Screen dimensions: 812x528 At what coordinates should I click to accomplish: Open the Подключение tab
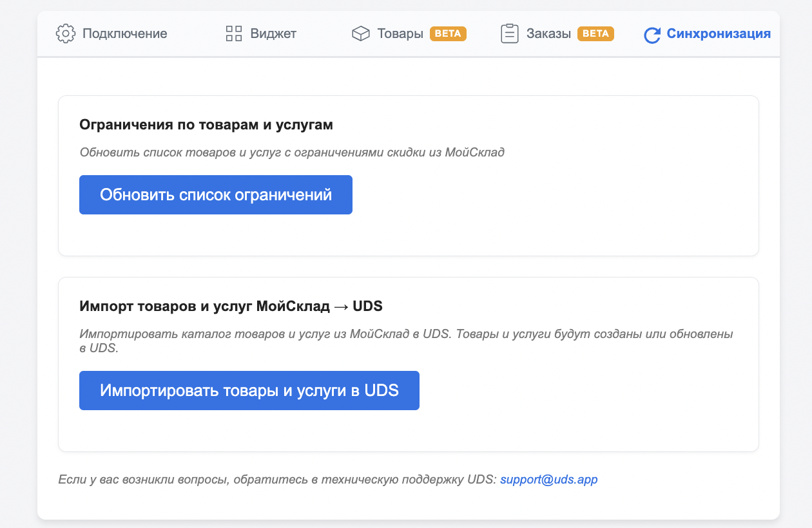[124, 33]
